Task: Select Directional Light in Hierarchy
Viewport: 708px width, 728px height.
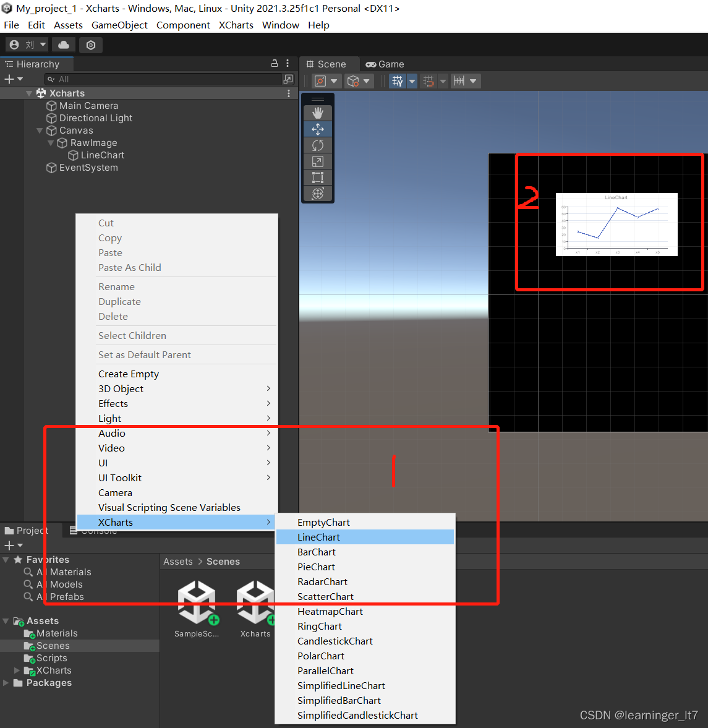Action: click(x=96, y=118)
